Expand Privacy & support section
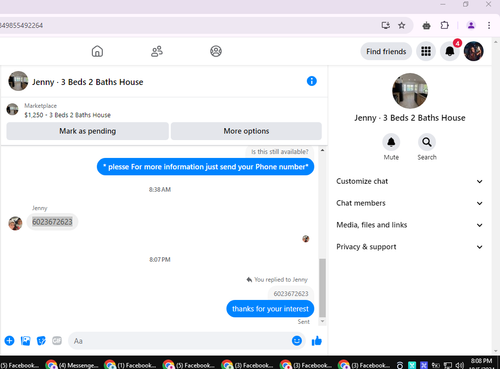This screenshot has height=369, width=500. point(410,247)
